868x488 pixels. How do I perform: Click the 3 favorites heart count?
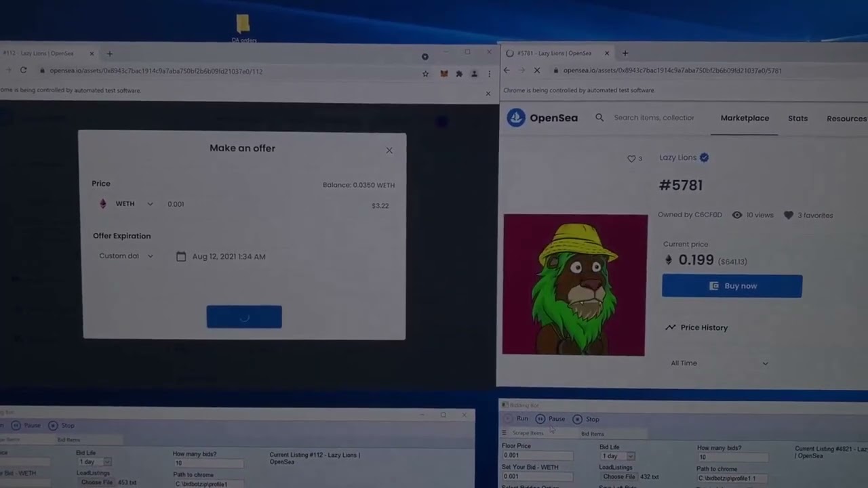(808, 215)
